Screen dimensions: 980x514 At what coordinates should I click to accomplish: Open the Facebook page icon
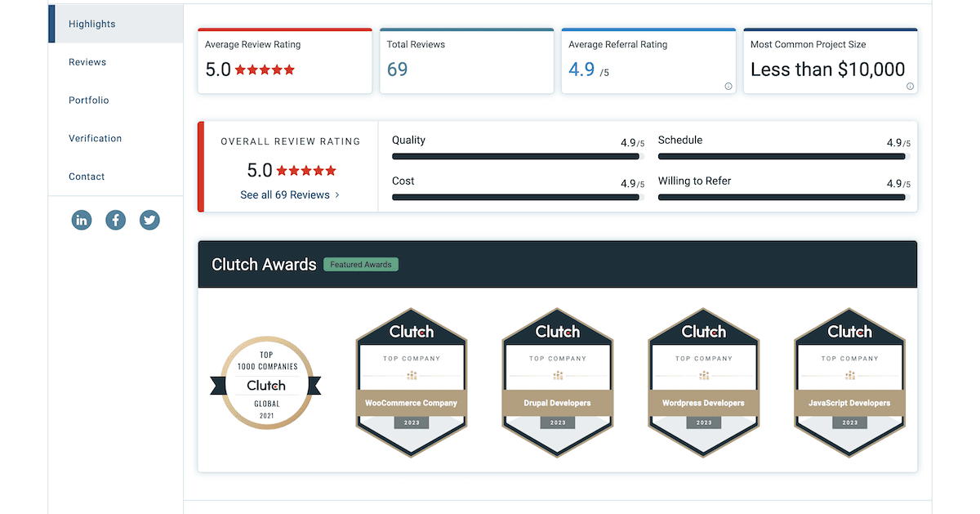pyautogui.click(x=116, y=220)
